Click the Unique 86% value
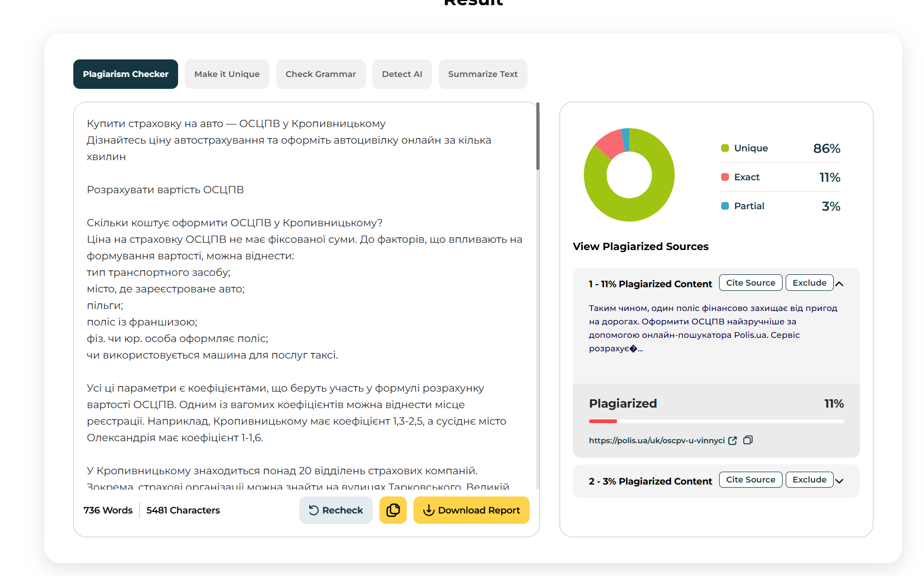Image resolution: width=924 pixels, height=576 pixels. coord(826,148)
